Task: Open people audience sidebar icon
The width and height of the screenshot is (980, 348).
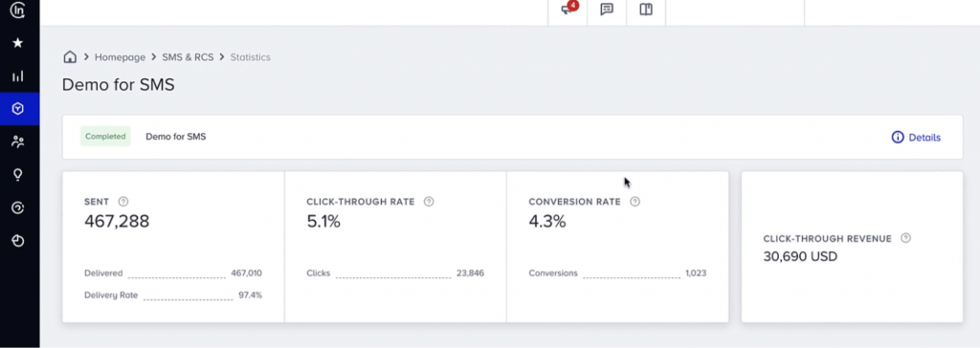Action: [x=18, y=141]
